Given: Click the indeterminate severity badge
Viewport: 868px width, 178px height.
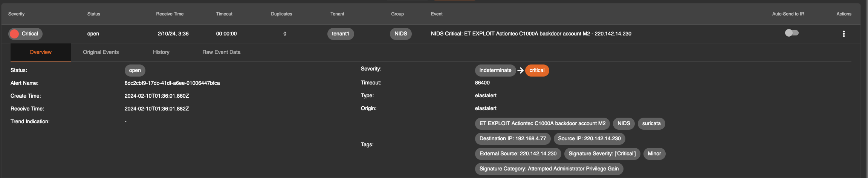Looking at the screenshot, I should click(x=495, y=71).
